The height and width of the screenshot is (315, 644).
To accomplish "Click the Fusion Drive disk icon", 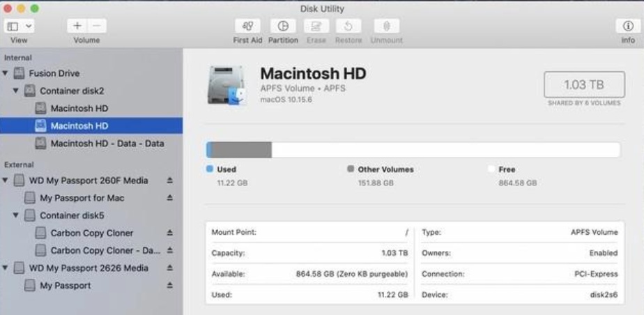I will tap(19, 73).
